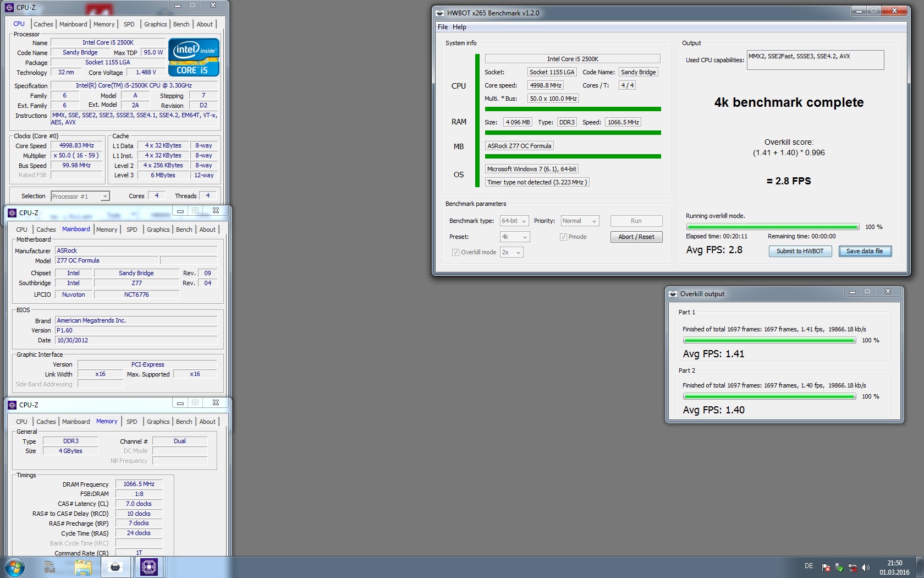Open the Help menu in HWBOT x265

(x=459, y=27)
